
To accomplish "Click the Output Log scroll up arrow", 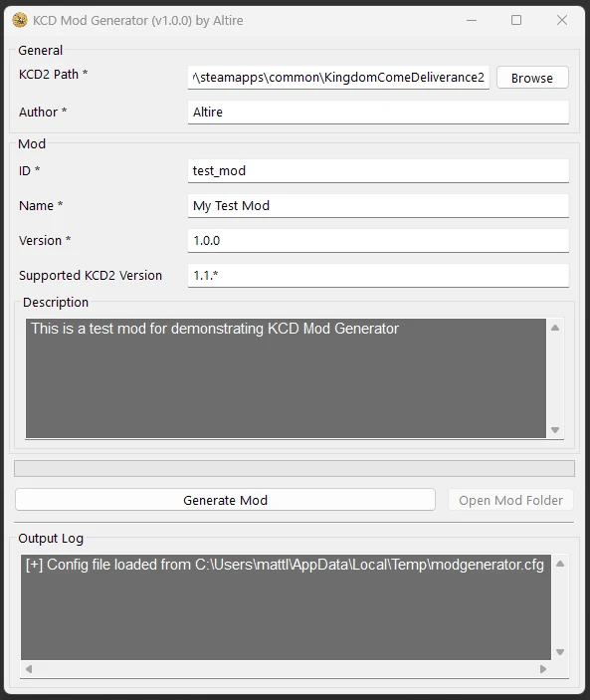I will (x=560, y=564).
